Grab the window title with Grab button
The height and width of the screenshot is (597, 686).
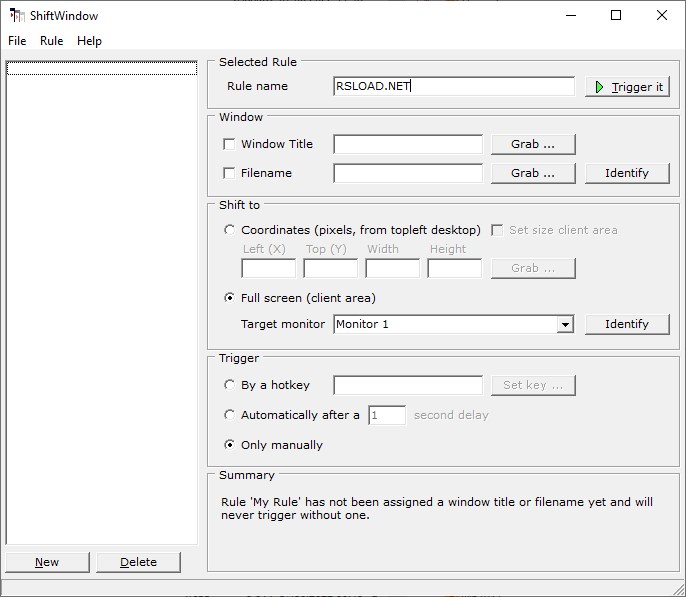click(x=533, y=144)
